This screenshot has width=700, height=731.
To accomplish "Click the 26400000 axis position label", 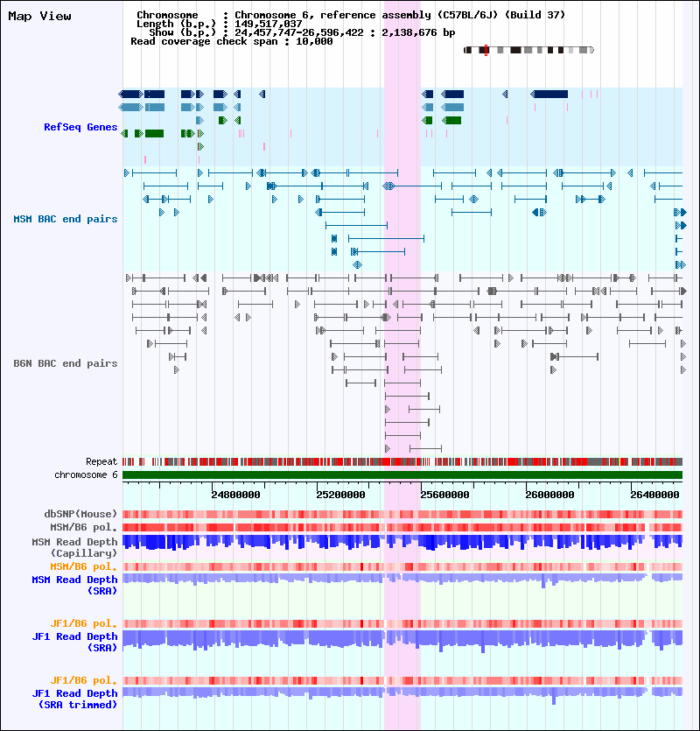I will (x=654, y=495).
